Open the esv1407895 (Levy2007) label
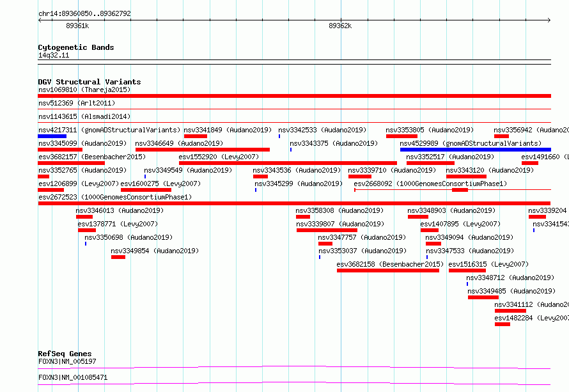The height and width of the screenshot is (392, 569). [460, 224]
